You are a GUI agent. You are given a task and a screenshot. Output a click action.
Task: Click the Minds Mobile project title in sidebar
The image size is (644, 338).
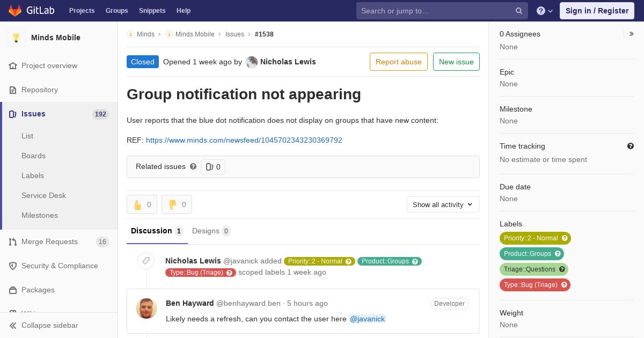56,38
